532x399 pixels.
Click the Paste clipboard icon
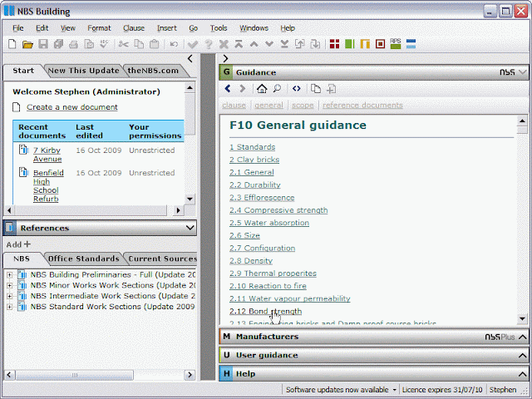coord(155,44)
